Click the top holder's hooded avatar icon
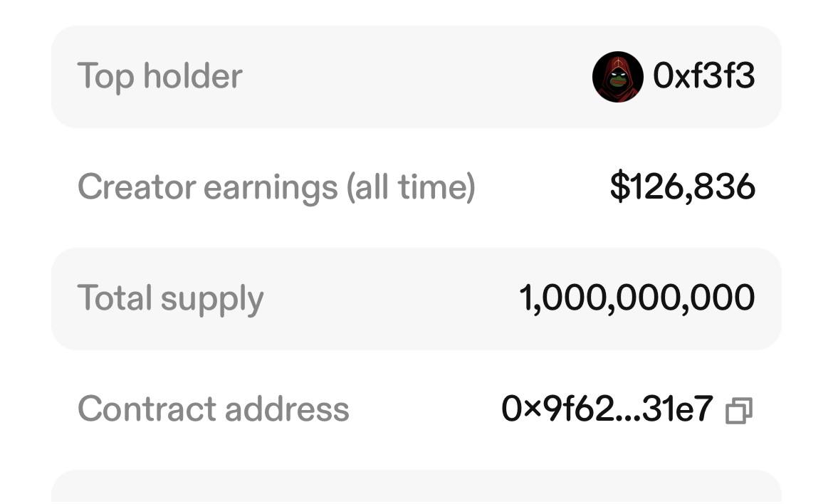 click(617, 77)
